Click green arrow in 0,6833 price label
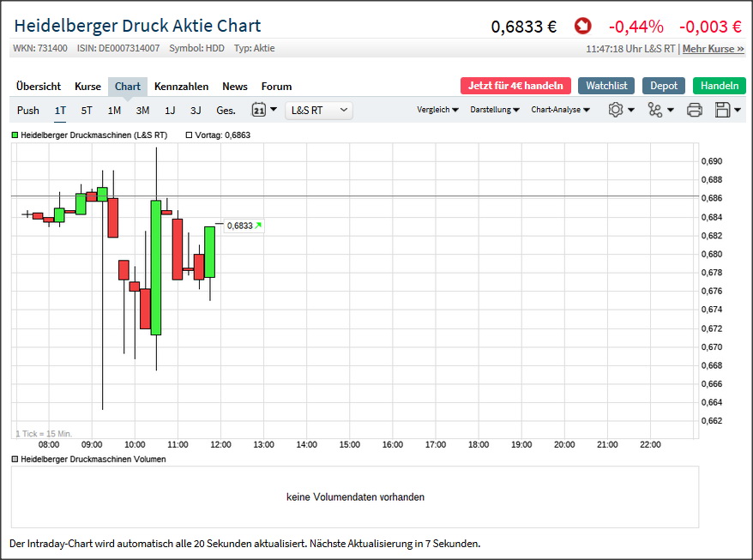Screen dimensions: 753x560 (258, 226)
